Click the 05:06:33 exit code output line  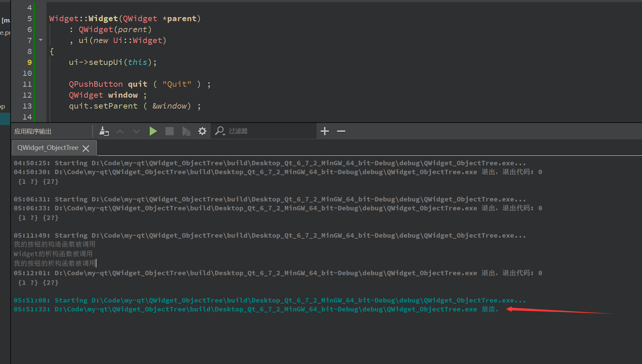point(278,208)
